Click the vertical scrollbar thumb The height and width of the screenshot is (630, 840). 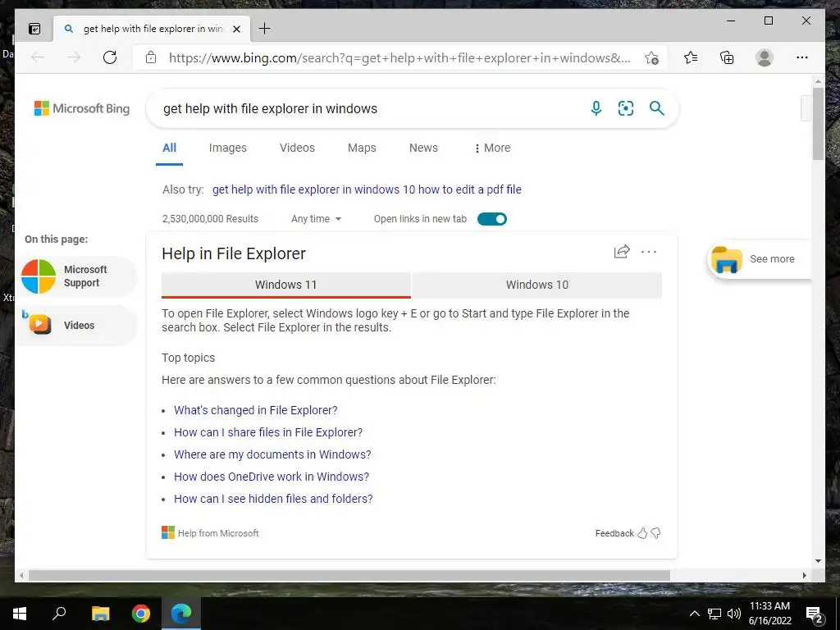818,123
